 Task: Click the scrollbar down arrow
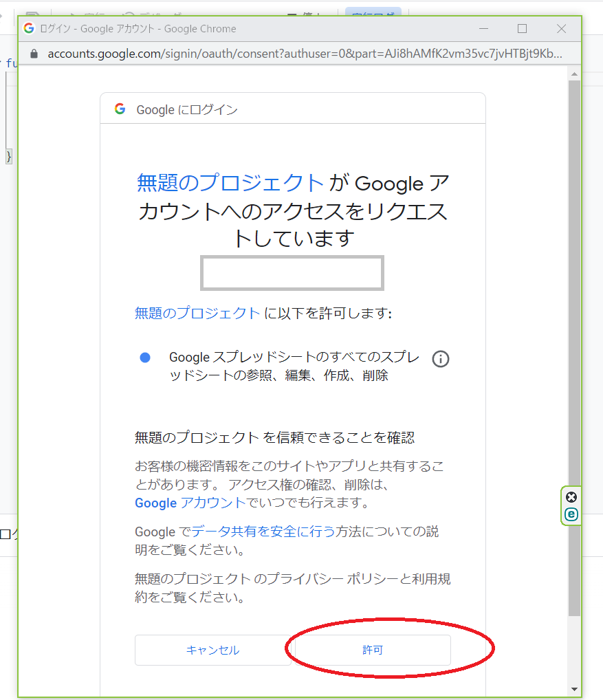coord(574,688)
